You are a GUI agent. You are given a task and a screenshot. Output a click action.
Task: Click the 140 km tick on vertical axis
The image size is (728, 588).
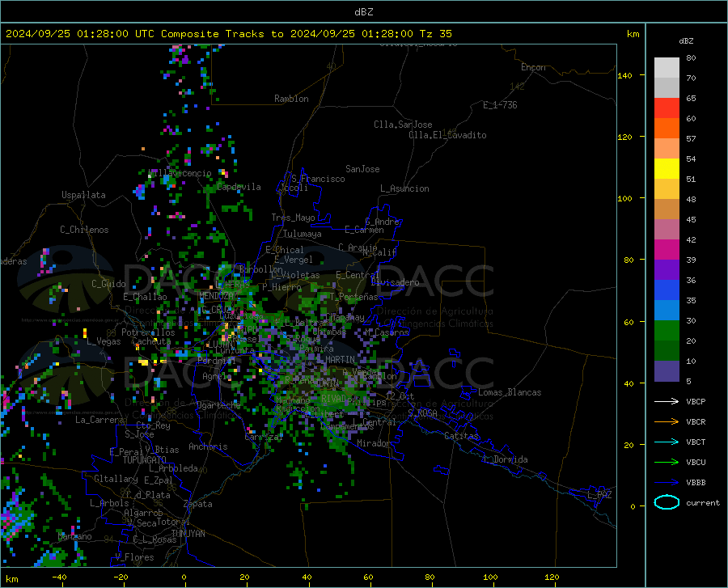coord(625,75)
